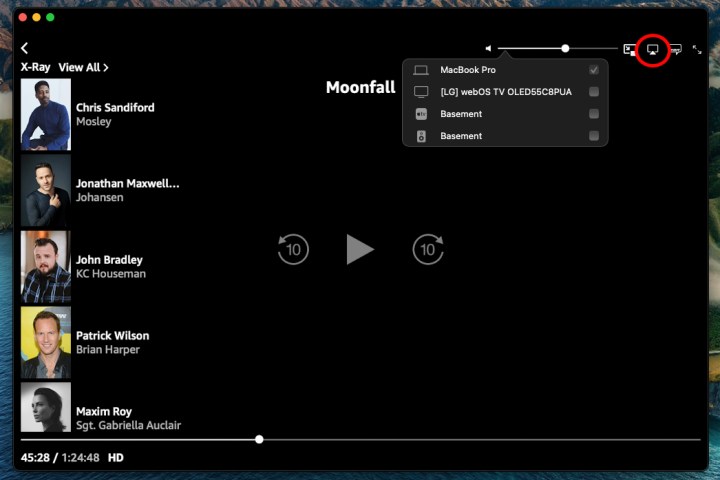Image resolution: width=720 pixels, height=480 pixels.
Task: Toggle MacBook Pro checkbox
Action: [594, 70]
